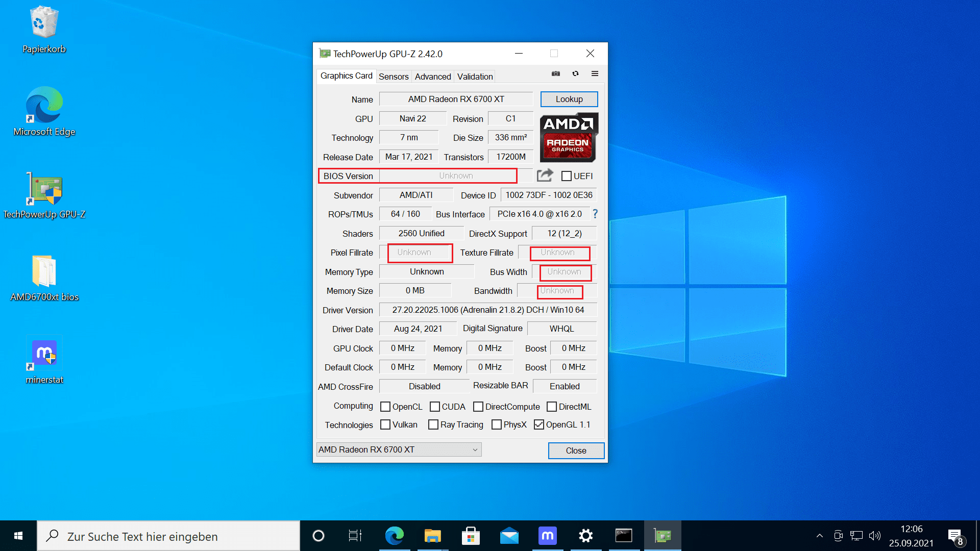
Task: Click the GPU-Z taskbar icon
Action: (663, 536)
